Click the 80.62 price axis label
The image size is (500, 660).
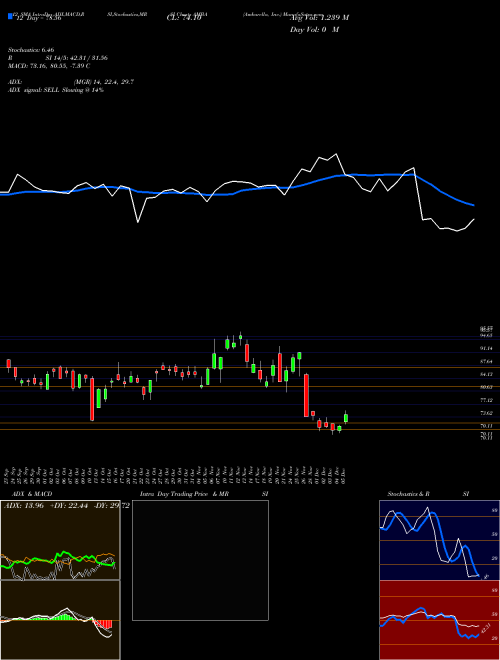pyautogui.click(x=486, y=387)
